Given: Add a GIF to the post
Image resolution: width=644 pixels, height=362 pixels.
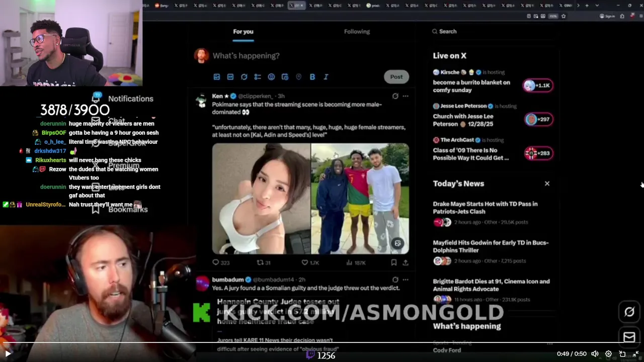Looking at the screenshot, I should [230, 77].
